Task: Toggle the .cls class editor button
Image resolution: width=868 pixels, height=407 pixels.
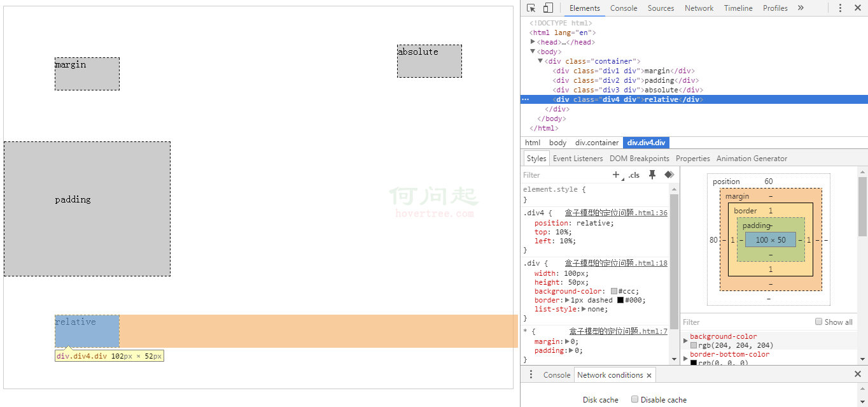Action: [634, 175]
